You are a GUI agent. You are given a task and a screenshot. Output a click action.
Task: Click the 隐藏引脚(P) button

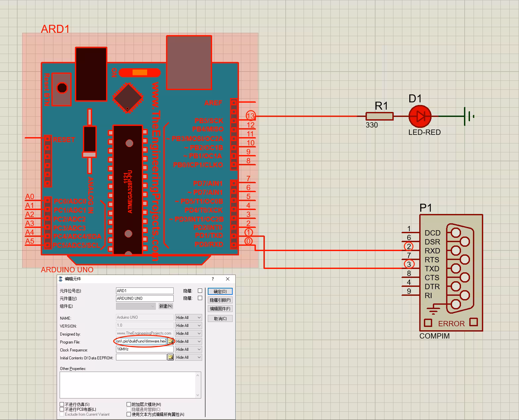pyautogui.click(x=220, y=300)
